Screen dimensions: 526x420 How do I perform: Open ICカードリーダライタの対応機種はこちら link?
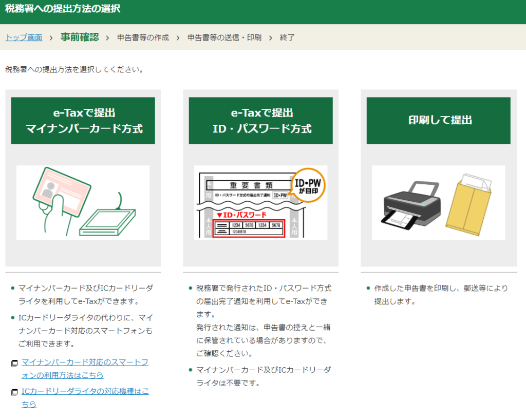pyautogui.click(x=85, y=397)
